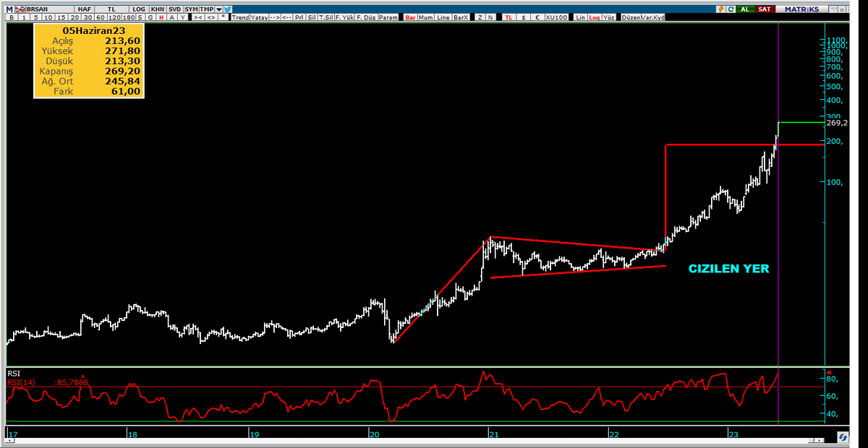Open the Düzen layout menu

pyautogui.click(x=631, y=17)
